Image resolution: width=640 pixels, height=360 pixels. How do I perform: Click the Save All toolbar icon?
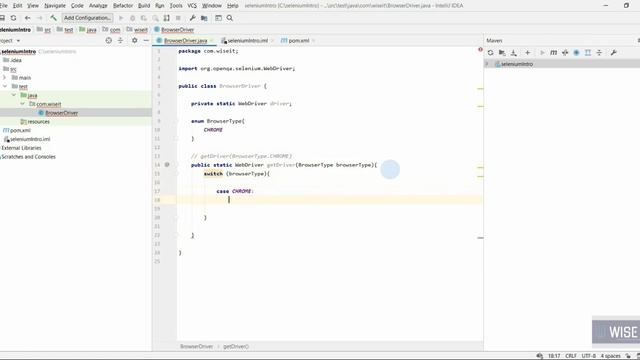(x=2, y=18)
